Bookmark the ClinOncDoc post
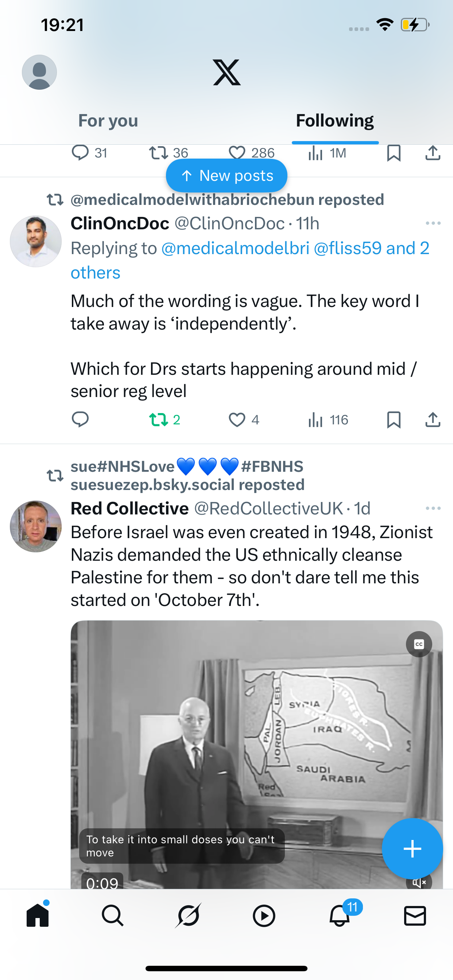Image resolution: width=453 pixels, height=980 pixels. click(394, 420)
